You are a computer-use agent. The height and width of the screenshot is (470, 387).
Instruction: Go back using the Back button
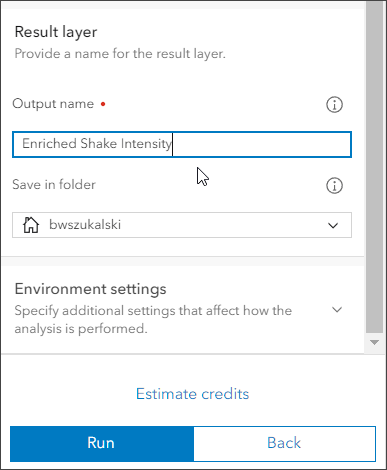point(284,444)
